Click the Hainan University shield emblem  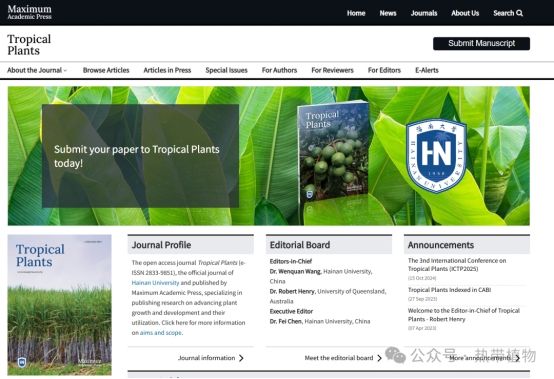[436, 156]
